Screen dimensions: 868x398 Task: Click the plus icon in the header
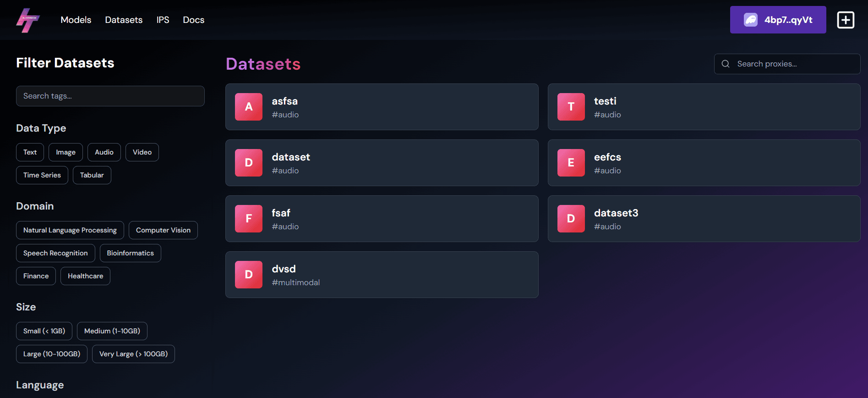(x=846, y=20)
